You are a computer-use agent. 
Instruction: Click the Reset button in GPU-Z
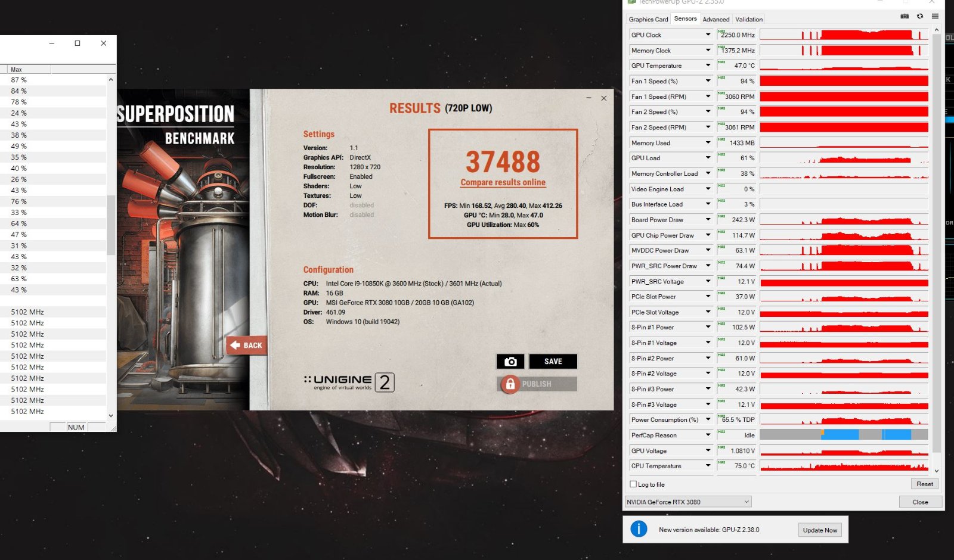pyautogui.click(x=925, y=484)
